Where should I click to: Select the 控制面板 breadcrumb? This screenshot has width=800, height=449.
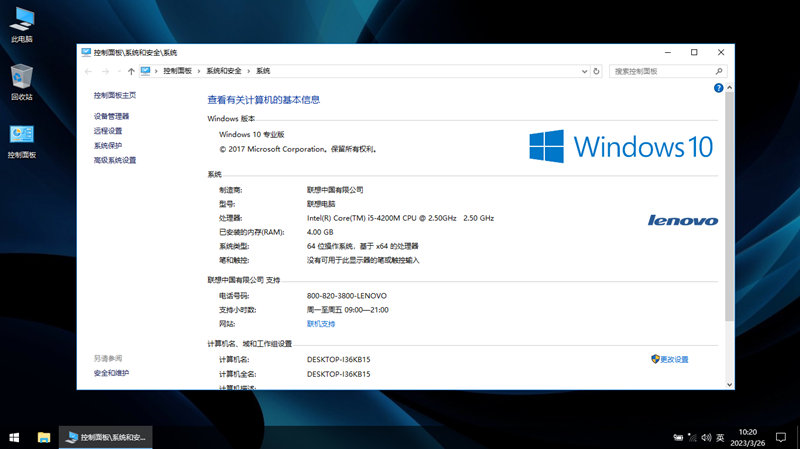tap(177, 71)
